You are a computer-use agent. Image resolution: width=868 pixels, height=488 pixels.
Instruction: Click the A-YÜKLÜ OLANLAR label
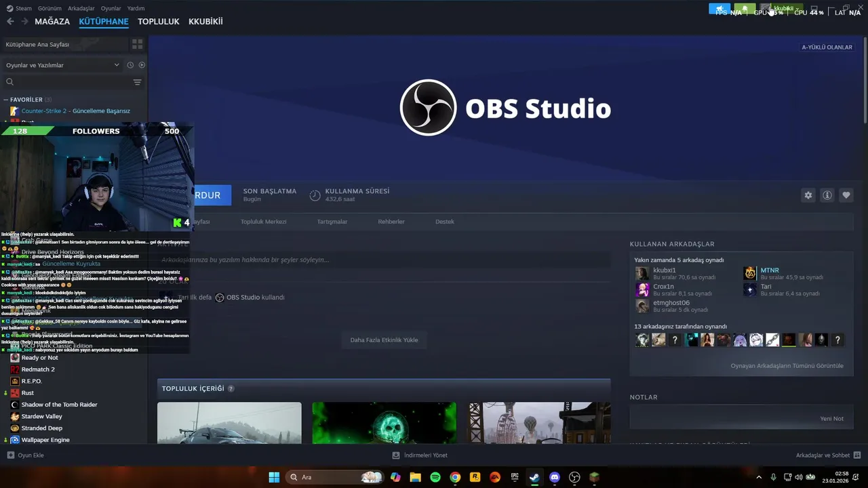tap(827, 47)
